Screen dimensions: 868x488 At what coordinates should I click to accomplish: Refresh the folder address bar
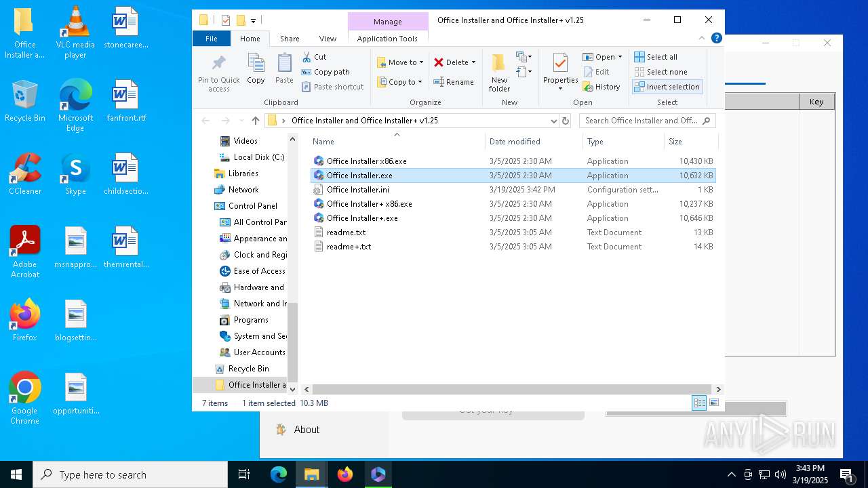coord(566,121)
